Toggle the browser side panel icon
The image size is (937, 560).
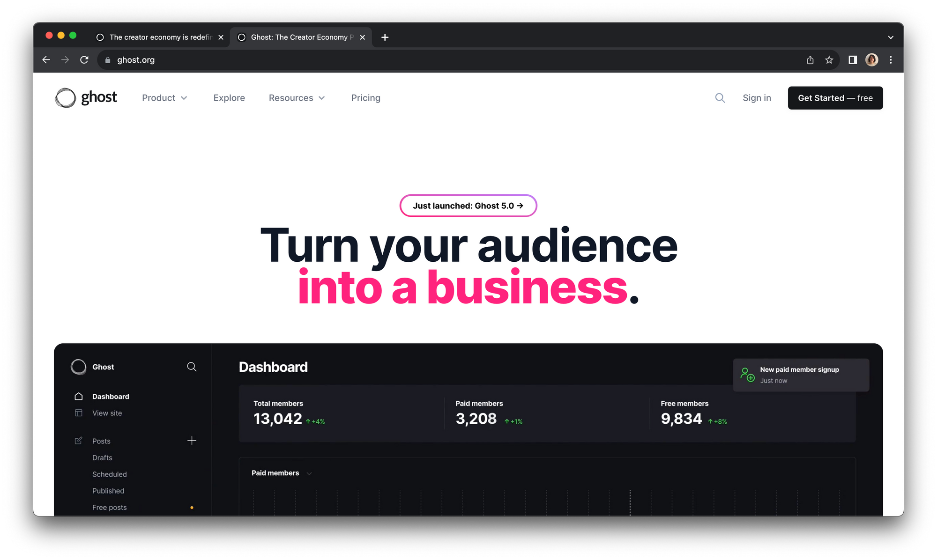(853, 60)
